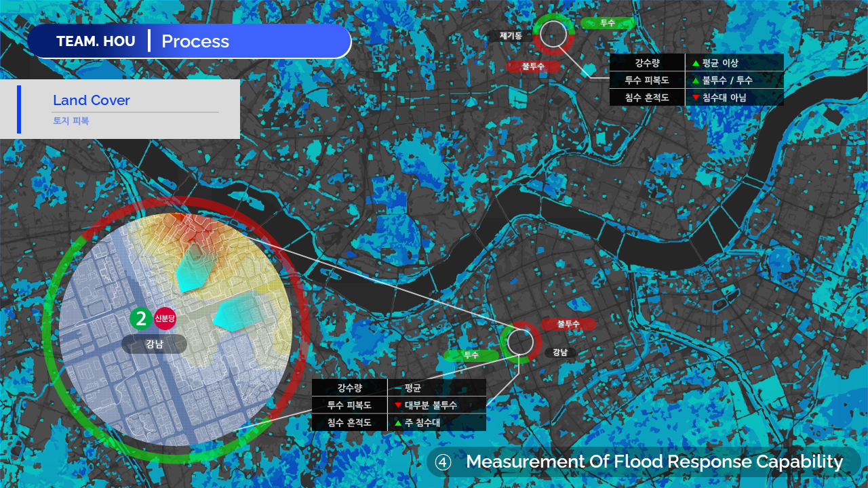This screenshot has height=488, width=868.
Task: Click green 투수 label near 강남 marker
Action: (471, 355)
